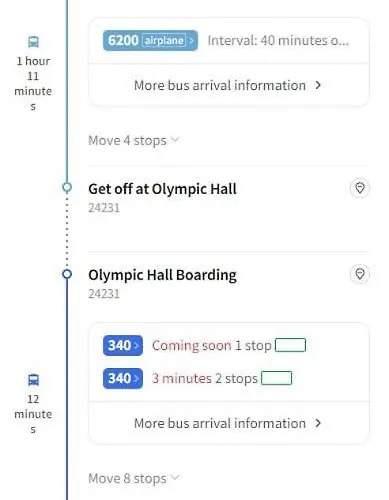This screenshot has width=389, height=500.
Task: Select the second 340 bus badge, 3 minutes
Action: coord(123,378)
